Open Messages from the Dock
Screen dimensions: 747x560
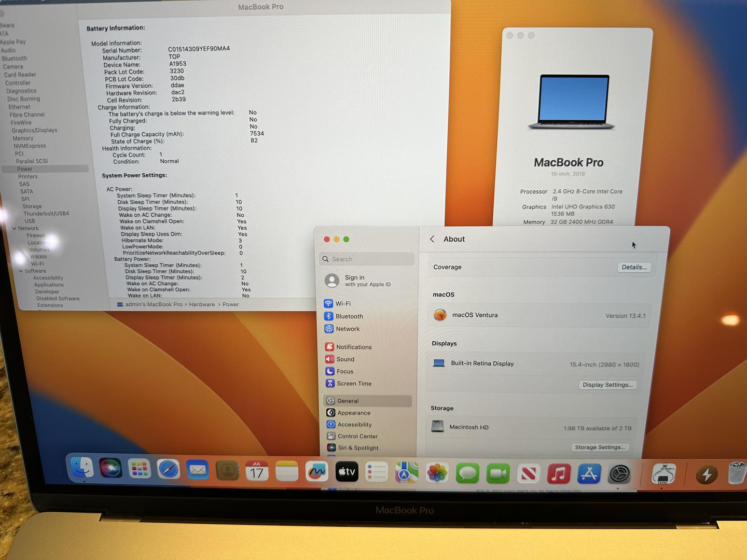467,473
